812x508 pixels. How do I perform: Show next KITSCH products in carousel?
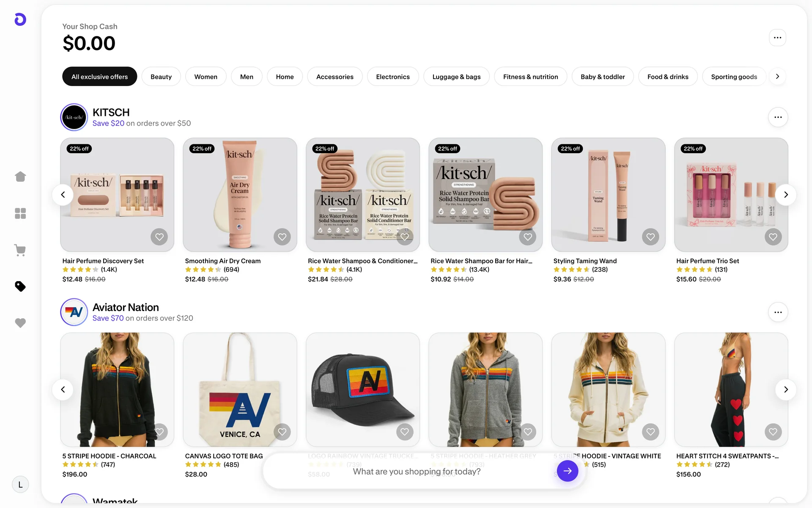[786, 195]
